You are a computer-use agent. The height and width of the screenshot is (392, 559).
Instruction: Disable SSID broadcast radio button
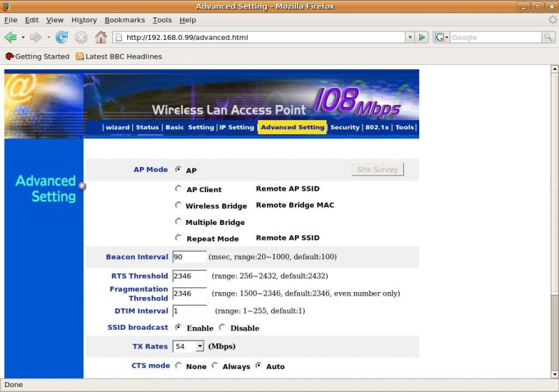click(222, 327)
